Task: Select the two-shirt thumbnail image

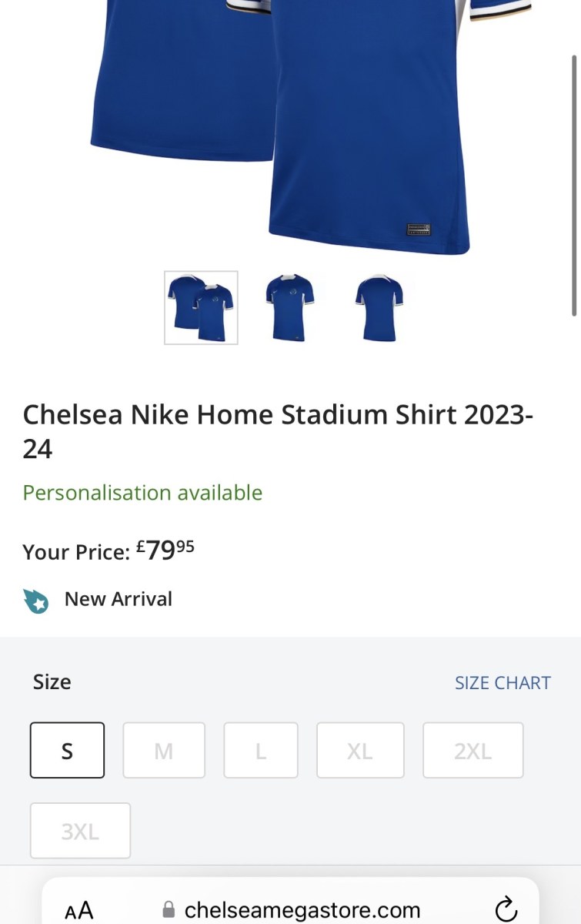Action: [x=201, y=308]
